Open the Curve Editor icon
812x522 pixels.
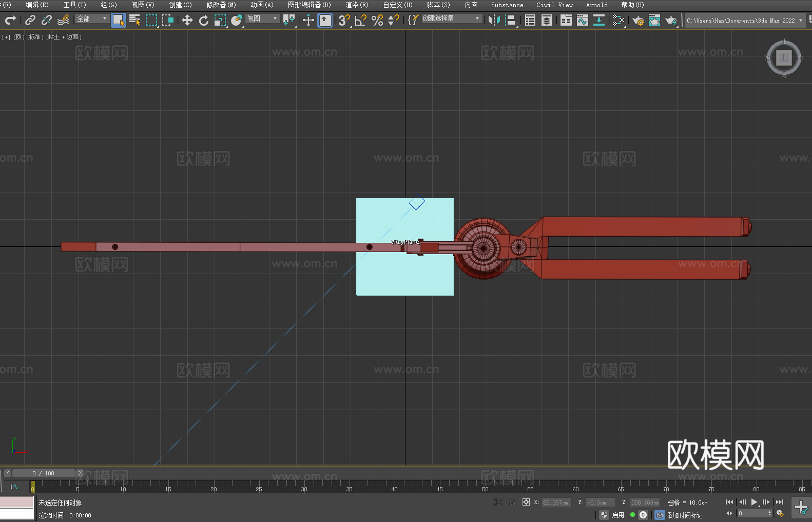coord(582,20)
